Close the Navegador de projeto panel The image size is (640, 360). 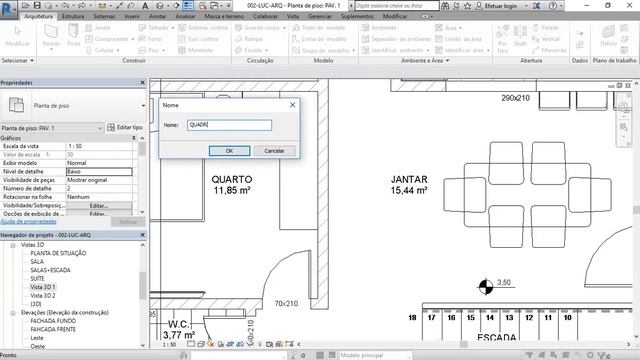[142, 235]
